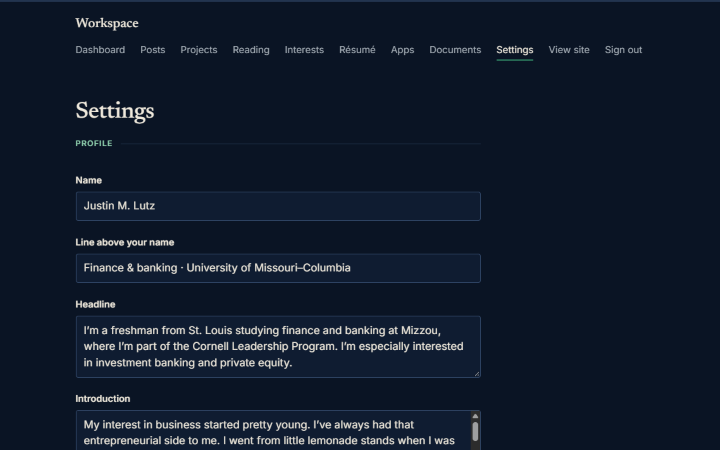Image resolution: width=720 pixels, height=450 pixels.
Task: Focus the Name input field
Action: coord(278,206)
